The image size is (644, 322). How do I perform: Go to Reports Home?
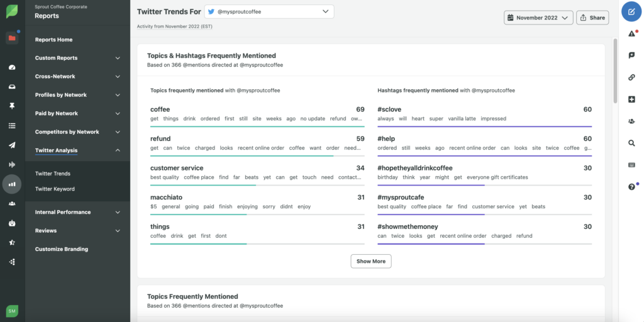(x=54, y=40)
